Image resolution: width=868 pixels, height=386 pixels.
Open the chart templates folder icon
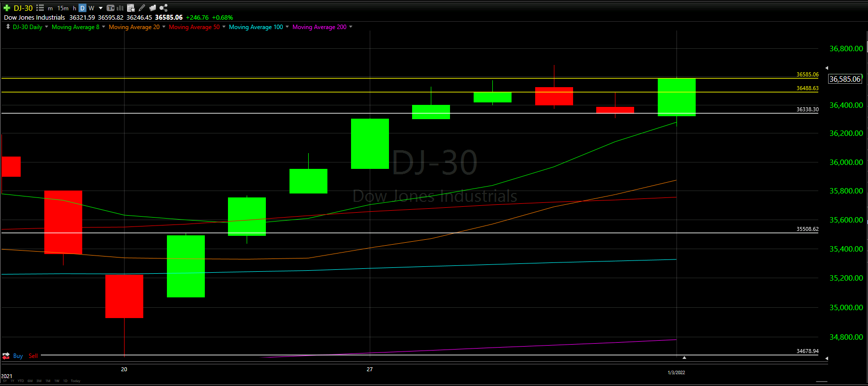pyautogui.click(x=153, y=8)
